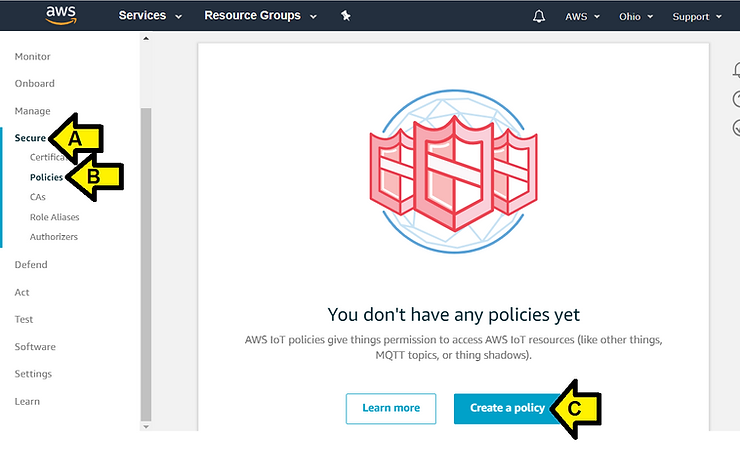Screen dimensions: 740x470
Task: Open Onboard in the sidebar
Action: [x=34, y=84]
